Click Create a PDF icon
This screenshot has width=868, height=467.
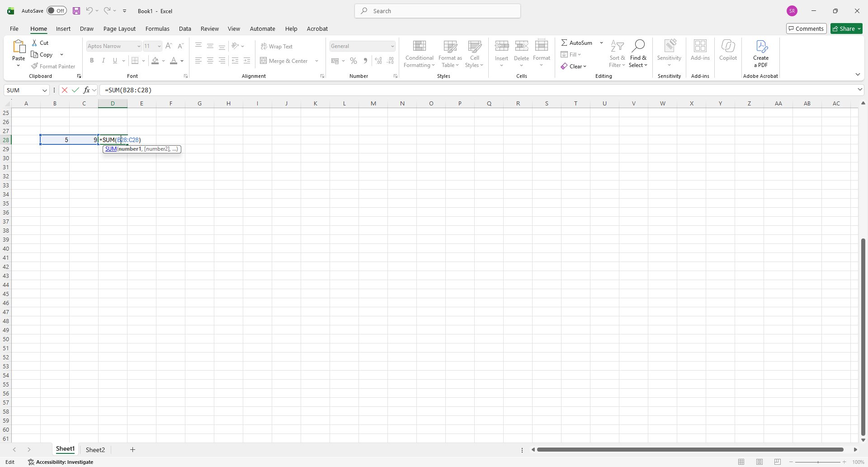tap(761, 46)
